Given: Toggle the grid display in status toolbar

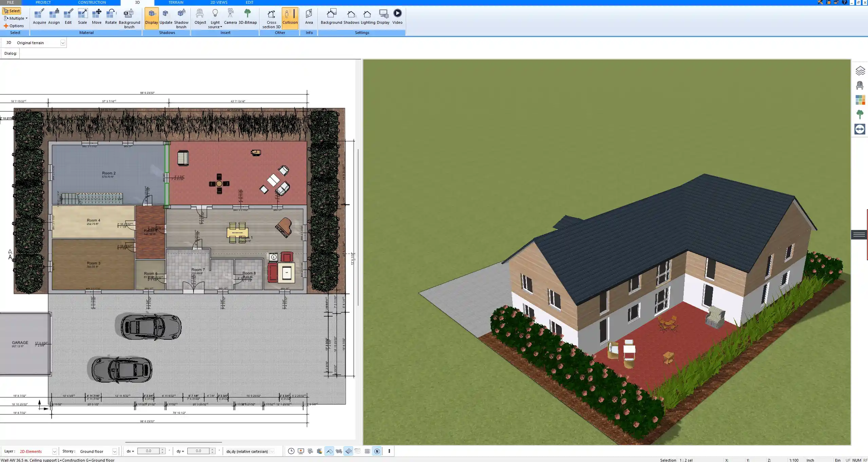Looking at the screenshot, I should point(367,451).
